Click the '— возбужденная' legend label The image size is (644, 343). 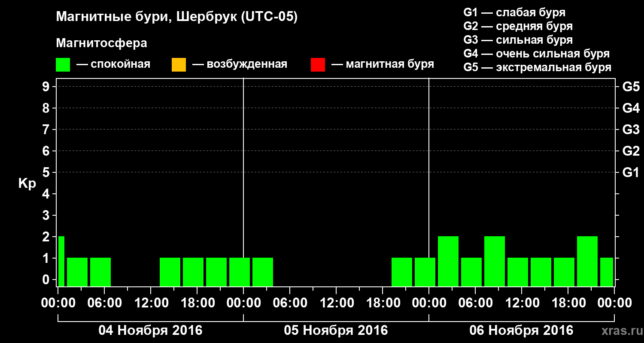240,64
